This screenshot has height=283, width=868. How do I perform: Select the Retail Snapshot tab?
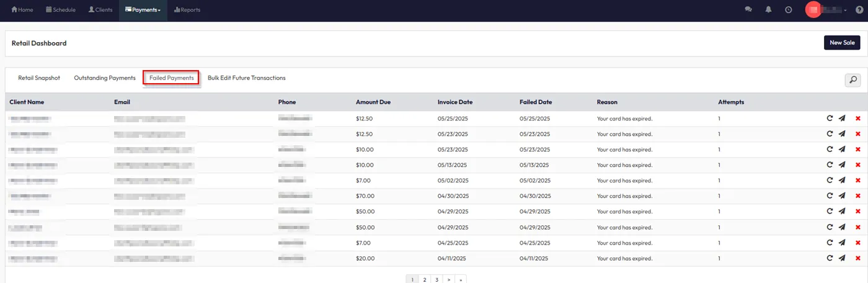coord(39,78)
